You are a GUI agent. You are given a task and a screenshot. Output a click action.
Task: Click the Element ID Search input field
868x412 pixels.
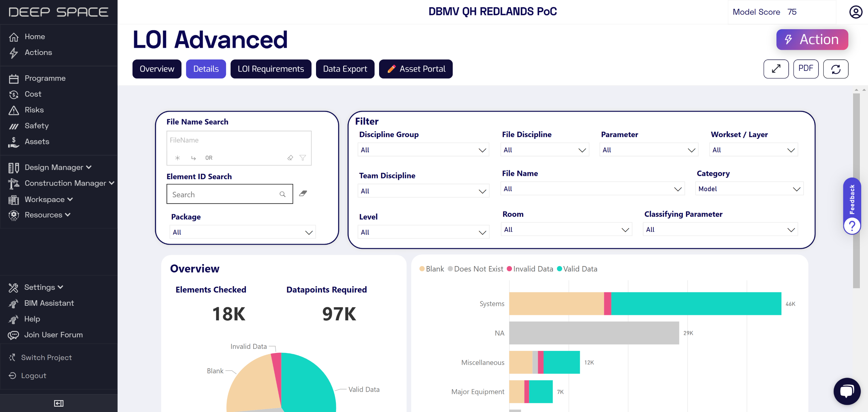tap(224, 194)
